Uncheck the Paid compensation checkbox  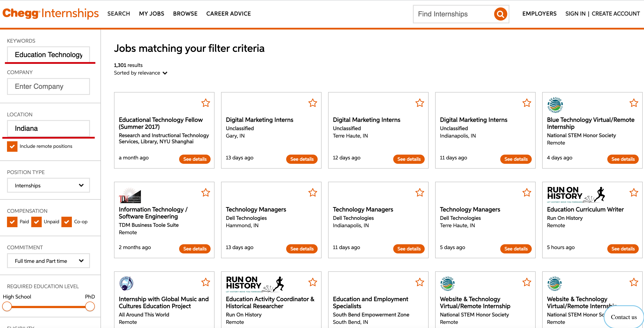pyautogui.click(x=12, y=222)
